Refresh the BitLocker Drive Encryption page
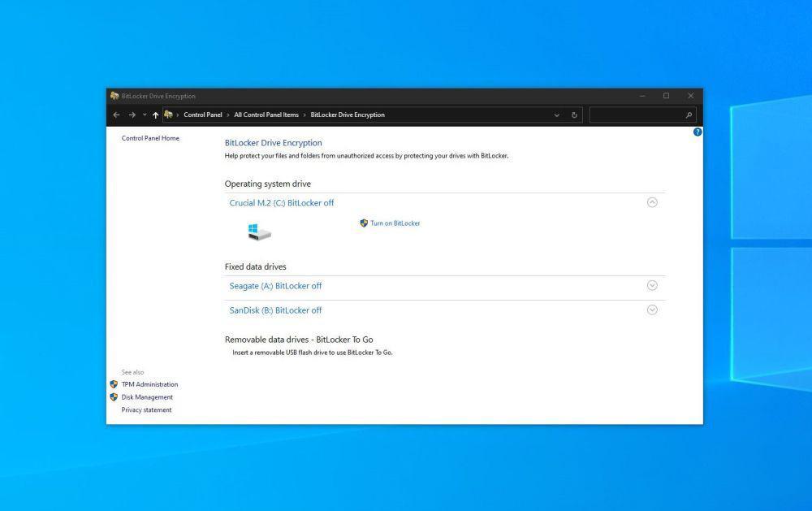 coord(574,115)
